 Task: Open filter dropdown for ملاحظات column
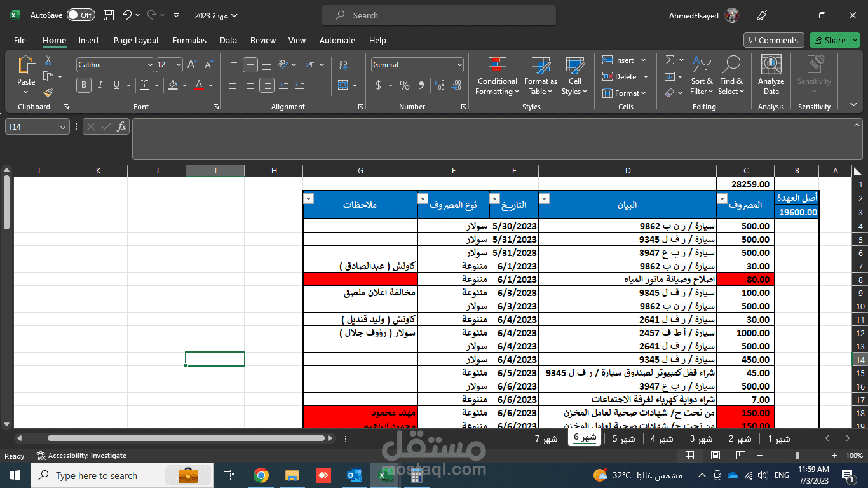point(309,198)
